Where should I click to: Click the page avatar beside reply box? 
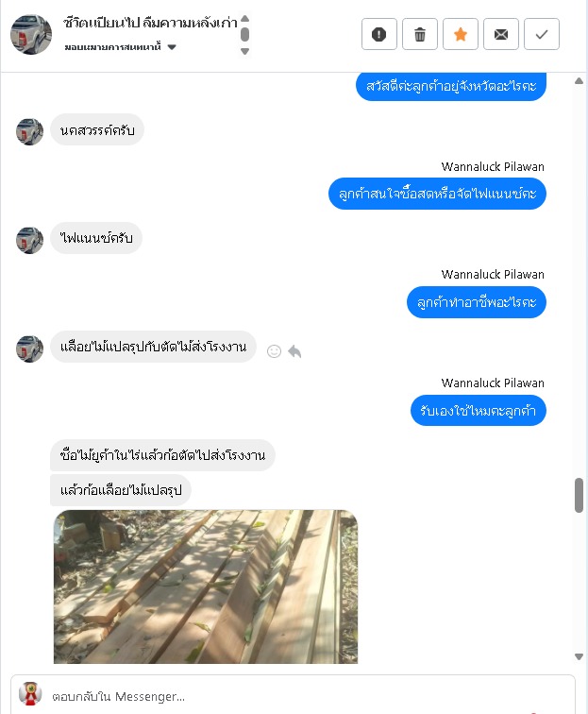coord(30,694)
